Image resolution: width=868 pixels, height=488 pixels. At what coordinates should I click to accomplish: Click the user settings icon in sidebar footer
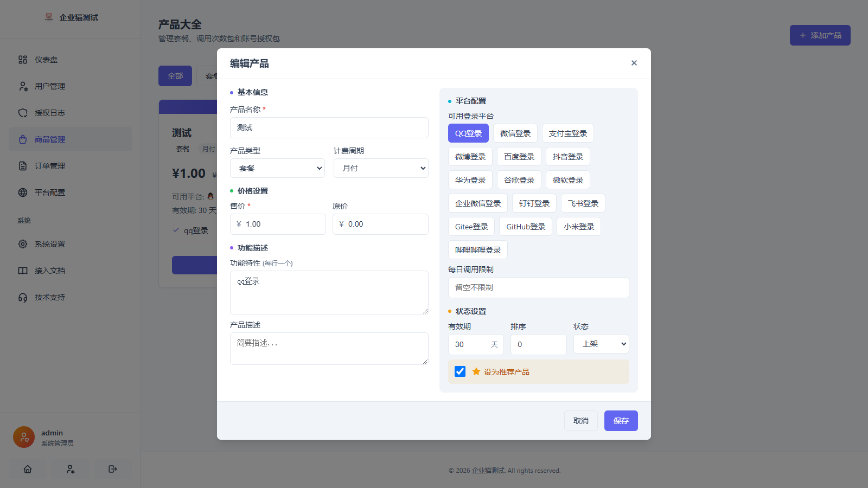(x=71, y=469)
